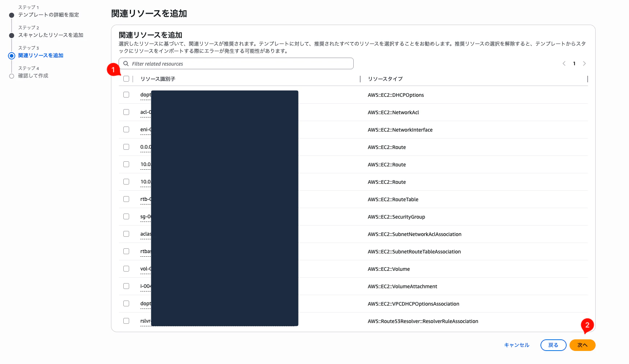Open step 2 スキャンしたリソースを追加
This screenshot has height=364, width=629.
pos(51,35)
